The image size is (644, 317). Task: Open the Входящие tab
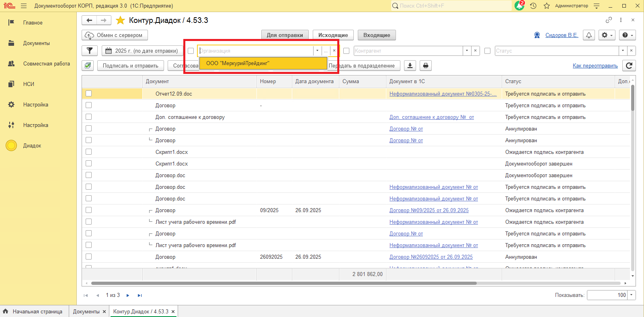[377, 35]
